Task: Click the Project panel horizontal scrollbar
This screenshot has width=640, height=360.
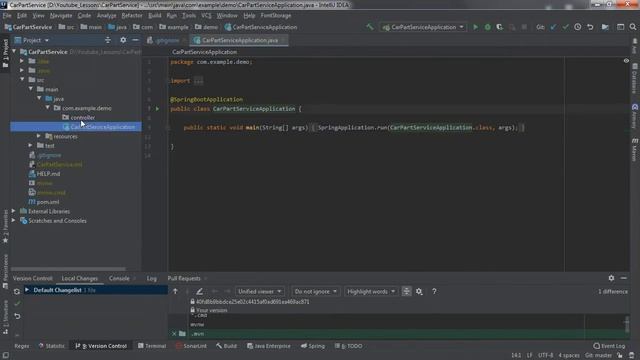Action: click(x=68, y=269)
